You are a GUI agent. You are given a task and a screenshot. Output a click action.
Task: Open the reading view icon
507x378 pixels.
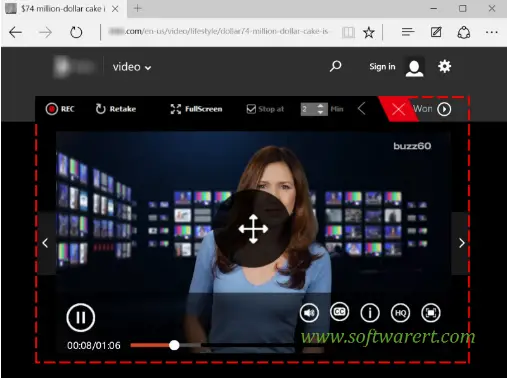coord(348,32)
